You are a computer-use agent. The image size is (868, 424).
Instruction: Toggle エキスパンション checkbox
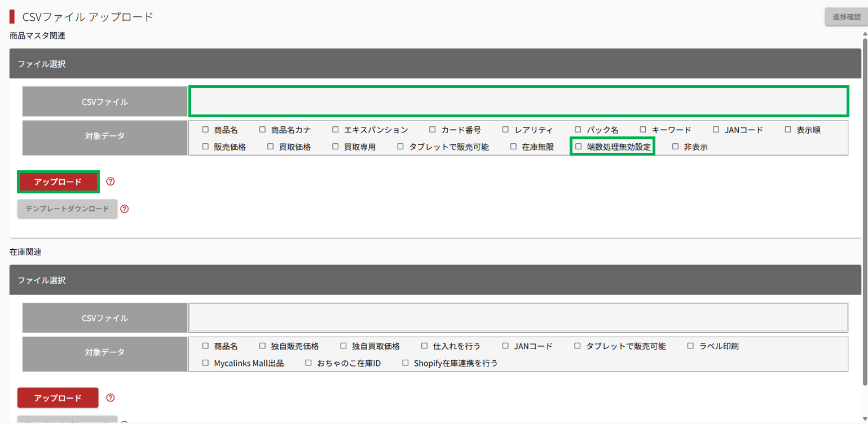336,130
